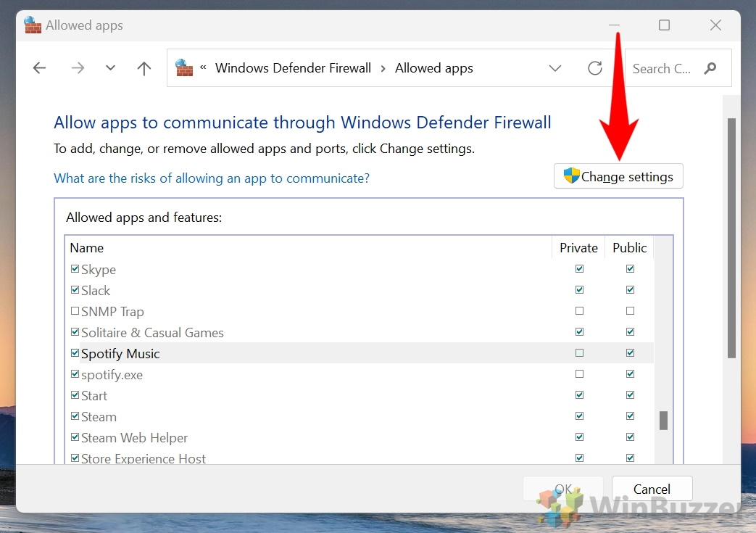This screenshot has width=756, height=533.
Task: Expand the address bar history dropdown
Action: (x=555, y=68)
